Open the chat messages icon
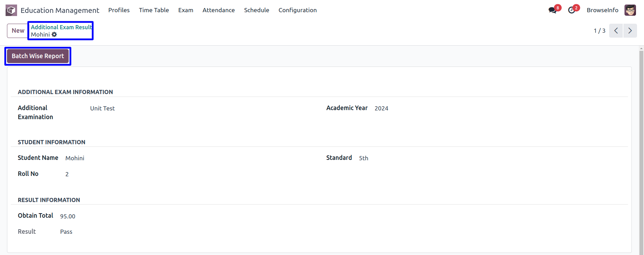This screenshot has height=255, width=644. point(553,10)
